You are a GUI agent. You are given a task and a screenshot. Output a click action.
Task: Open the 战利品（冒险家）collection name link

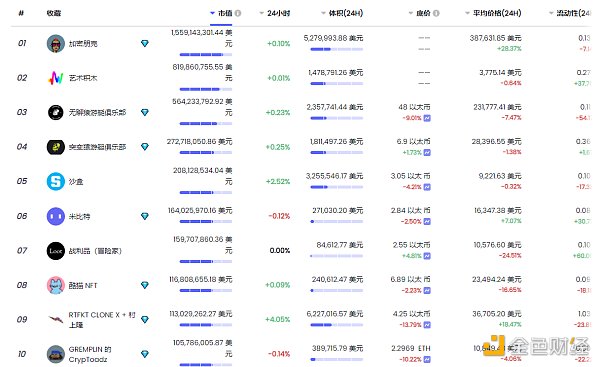pos(95,251)
